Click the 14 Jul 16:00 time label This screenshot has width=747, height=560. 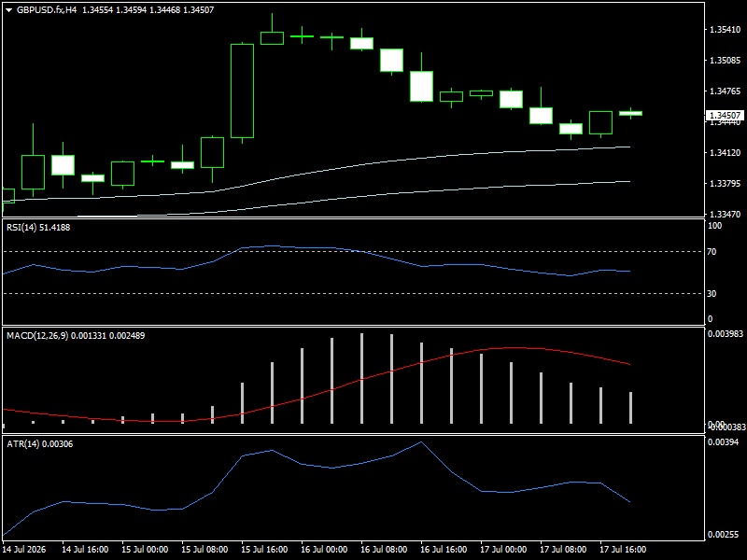click(85, 550)
